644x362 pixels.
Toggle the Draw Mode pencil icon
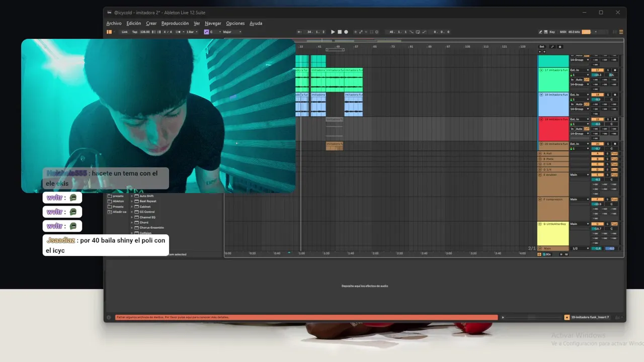pyautogui.click(x=540, y=32)
